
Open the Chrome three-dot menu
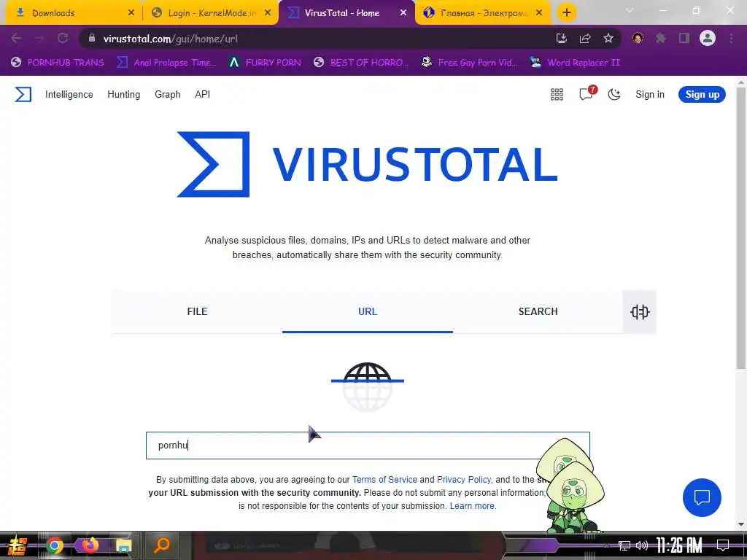[x=731, y=39]
